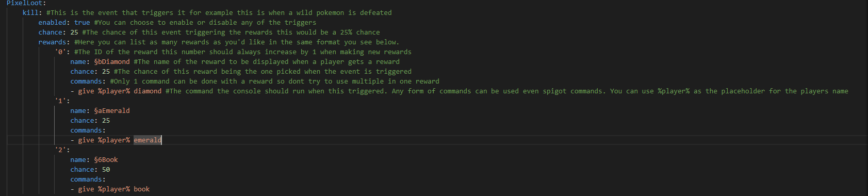Click chance value 50 under Book reward

tap(106, 169)
